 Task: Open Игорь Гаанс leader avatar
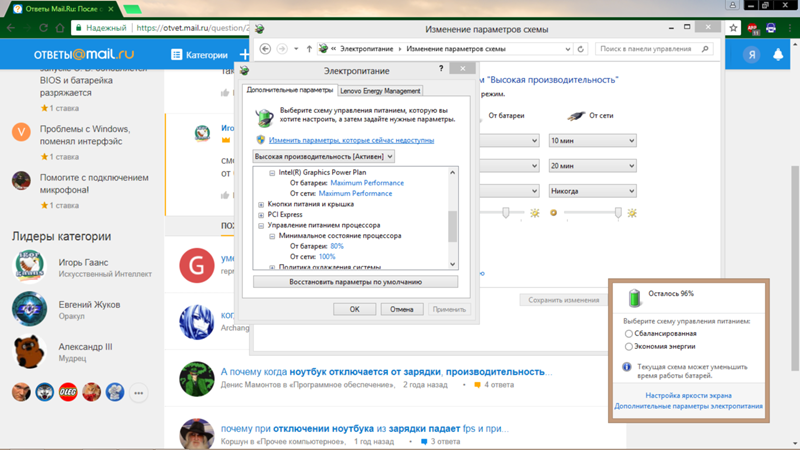click(x=29, y=266)
